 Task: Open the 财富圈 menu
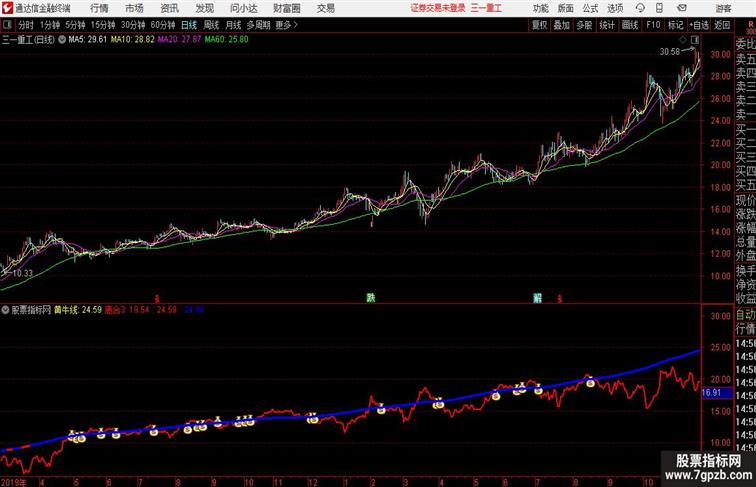(x=286, y=8)
